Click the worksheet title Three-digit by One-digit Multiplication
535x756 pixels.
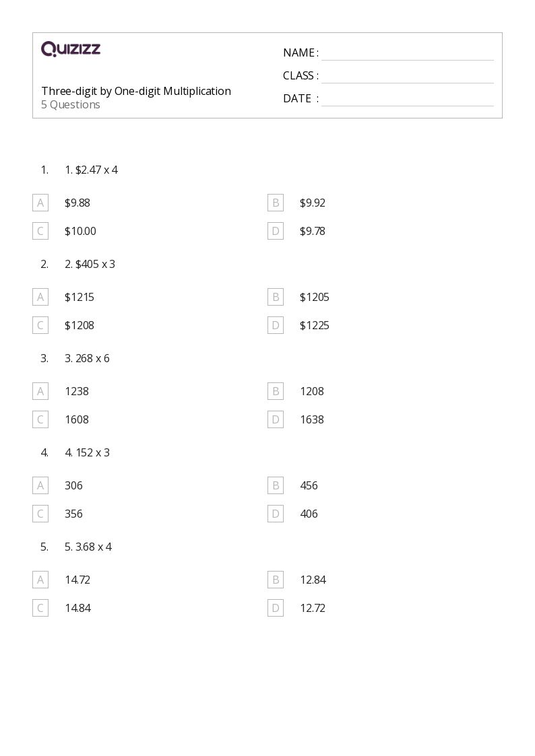(136, 91)
